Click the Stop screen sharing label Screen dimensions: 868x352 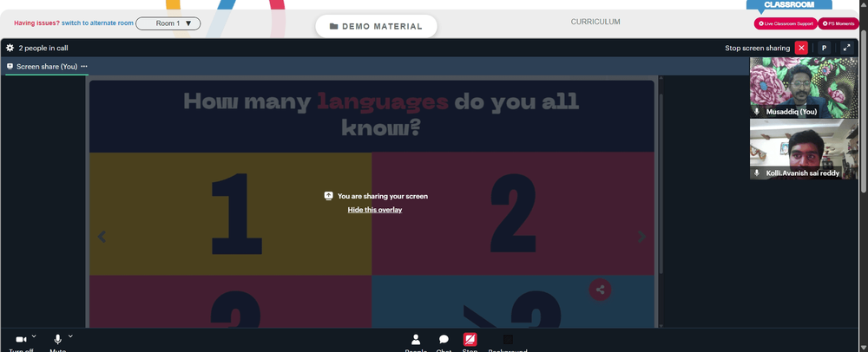[757, 48]
